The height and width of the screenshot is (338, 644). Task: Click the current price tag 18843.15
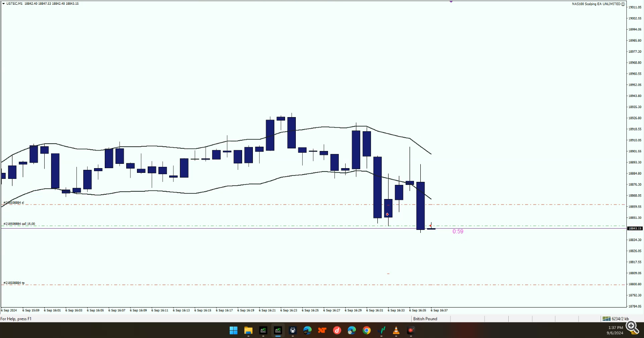[635, 228]
